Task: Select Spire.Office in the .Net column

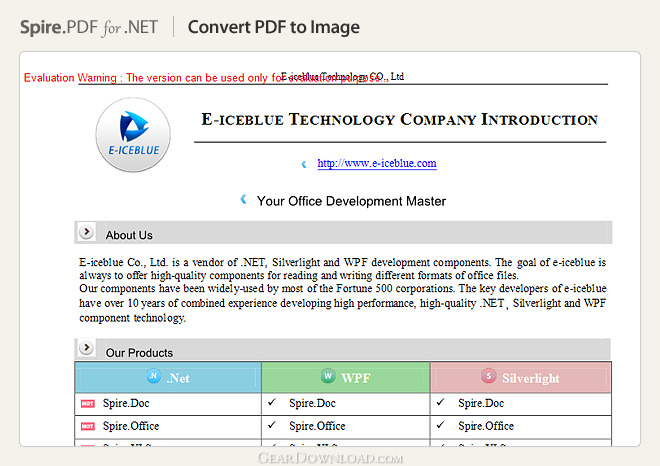Action: click(131, 426)
